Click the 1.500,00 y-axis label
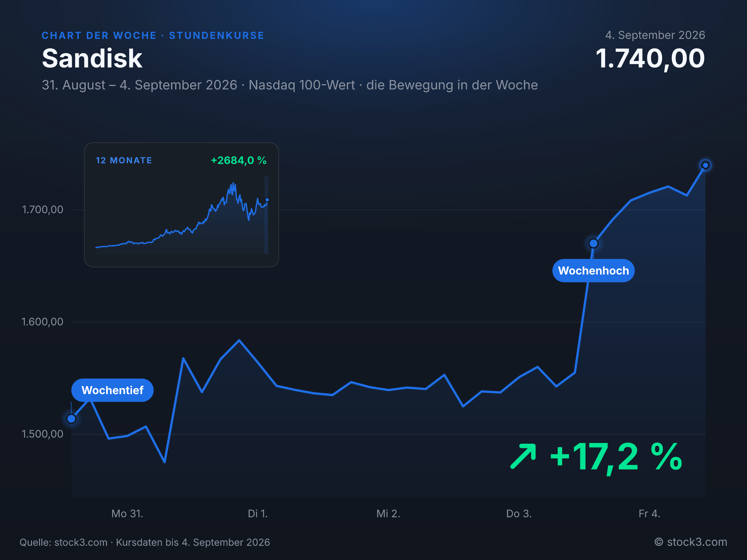Screen dimensions: 747x560 point(43,434)
